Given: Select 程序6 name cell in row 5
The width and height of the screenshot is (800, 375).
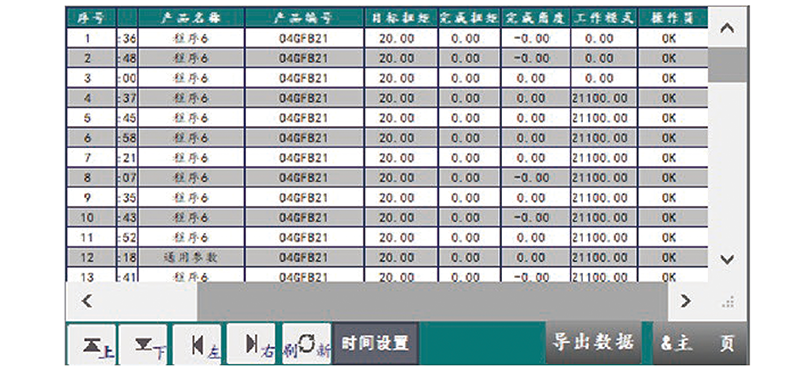Looking at the screenshot, I should pyautogui.click(x=191, y=118).
